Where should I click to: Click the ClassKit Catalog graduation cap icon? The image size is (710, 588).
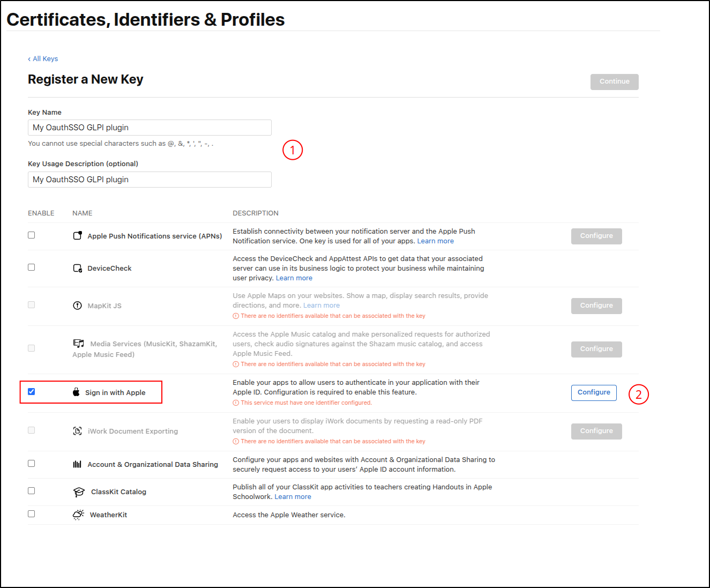click(x=79, y=492)
